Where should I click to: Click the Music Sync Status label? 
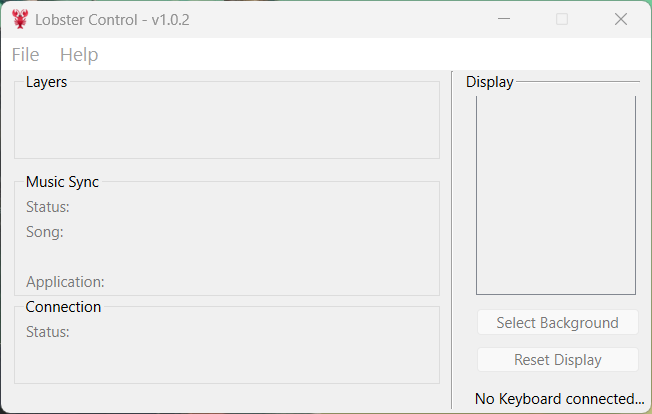tap(48, 207)
